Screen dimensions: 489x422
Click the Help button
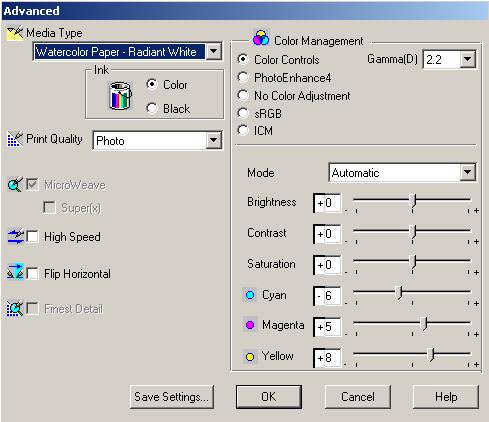point(446,397)
